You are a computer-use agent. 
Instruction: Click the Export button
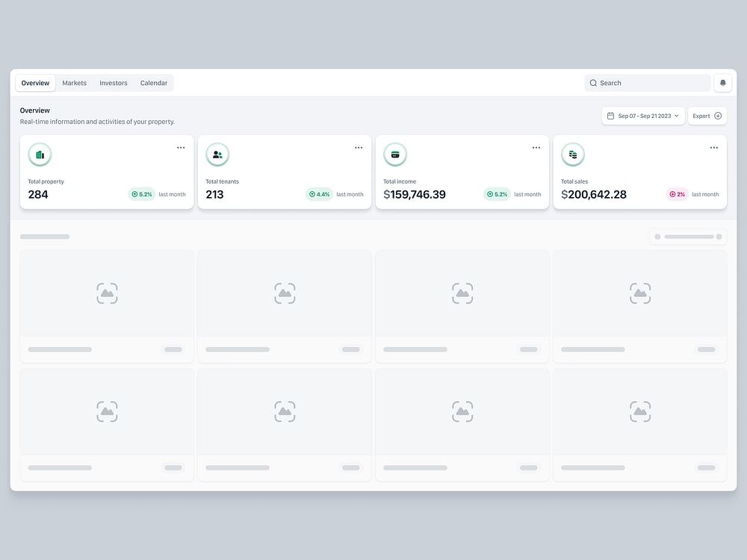[x=707, y=116]
